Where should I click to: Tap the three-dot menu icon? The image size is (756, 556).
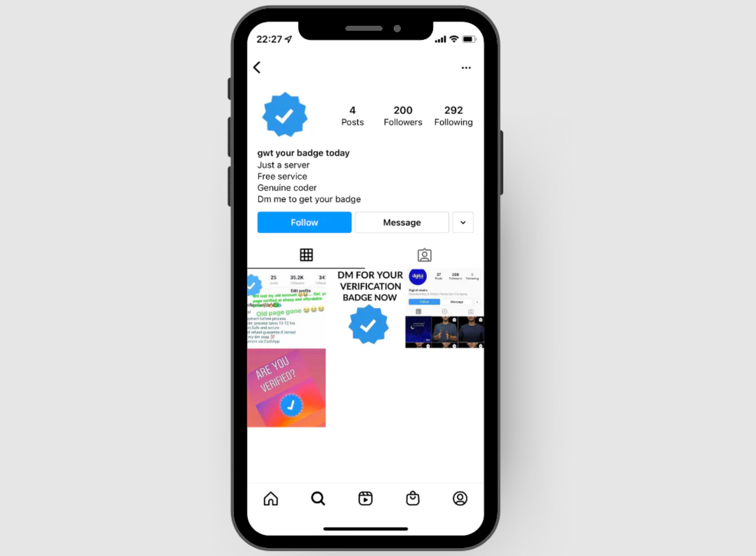tap(466, 68)
